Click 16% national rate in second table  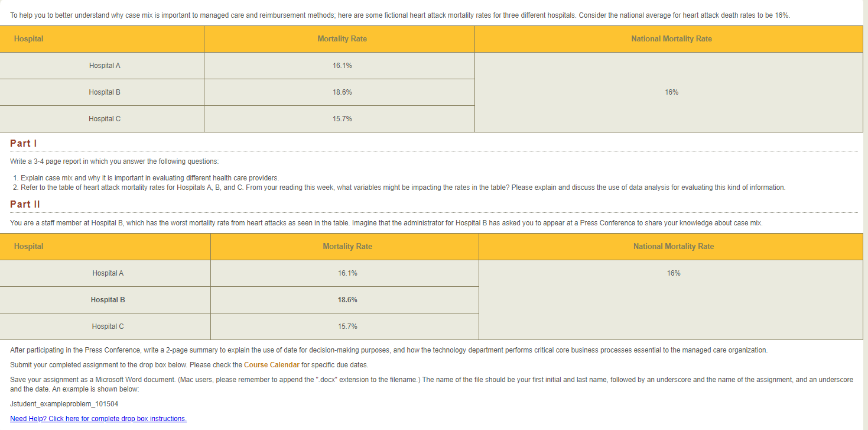click(x=674, y=273)
